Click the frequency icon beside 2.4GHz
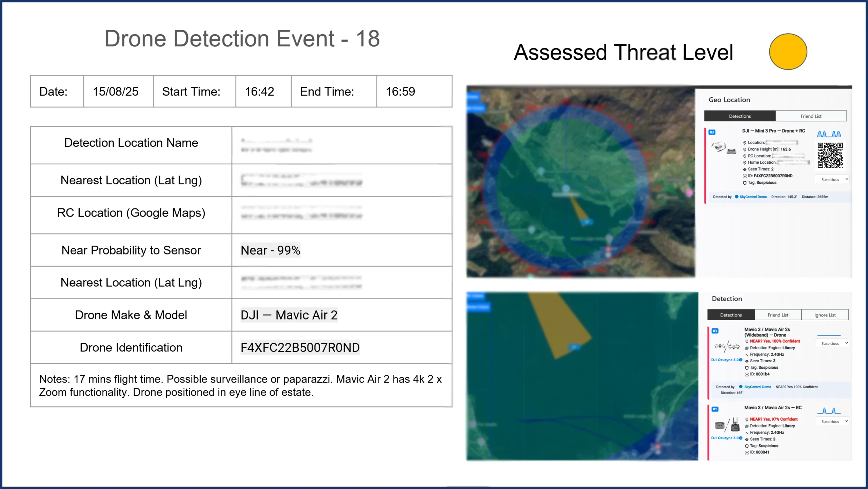 pyautogui.click(x=747, y=354)
